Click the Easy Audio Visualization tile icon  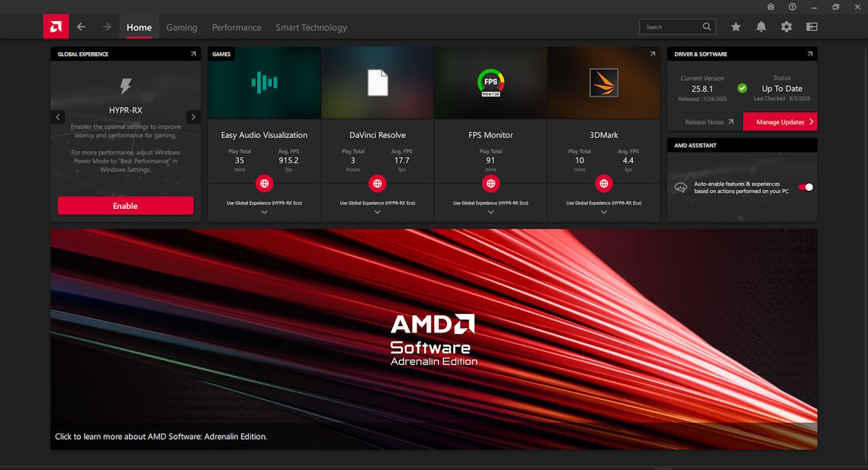(x=264, y=82)
